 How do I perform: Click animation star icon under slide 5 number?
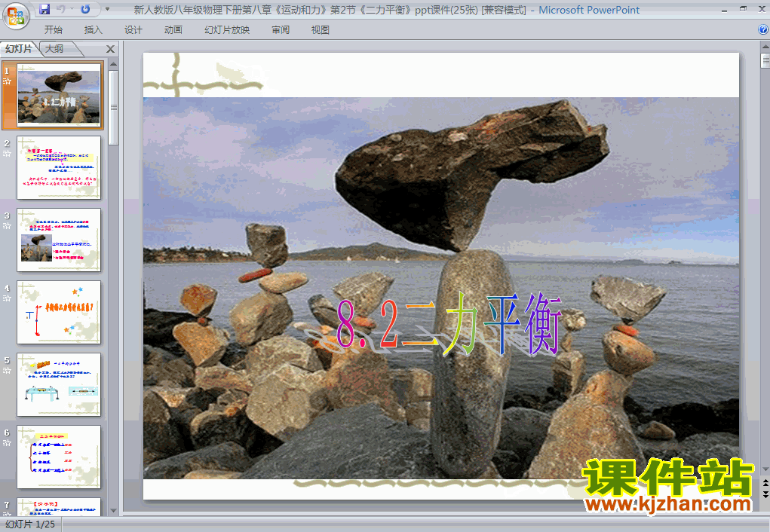tap(7, 371)
